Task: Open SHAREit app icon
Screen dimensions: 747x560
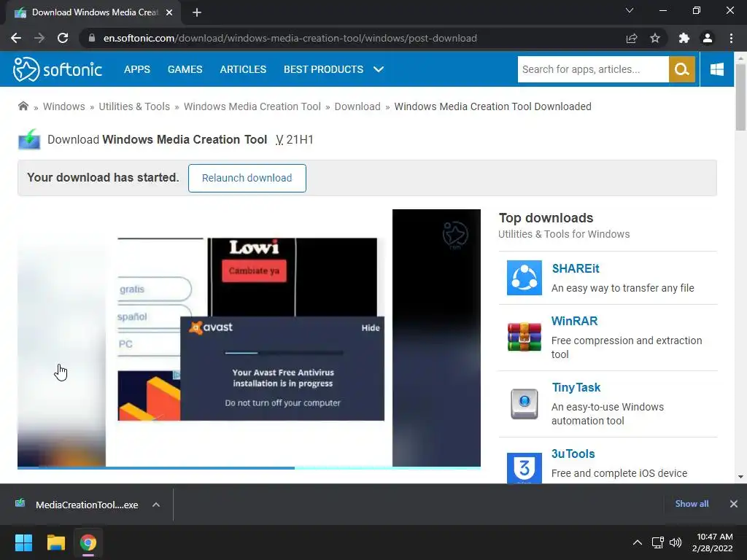Action: 524,278
